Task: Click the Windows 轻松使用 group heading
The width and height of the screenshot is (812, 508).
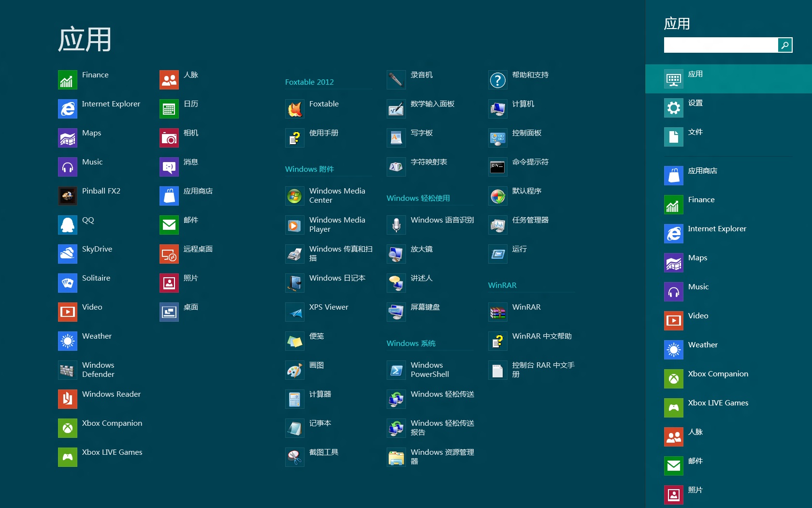Action: click(418, 198)
